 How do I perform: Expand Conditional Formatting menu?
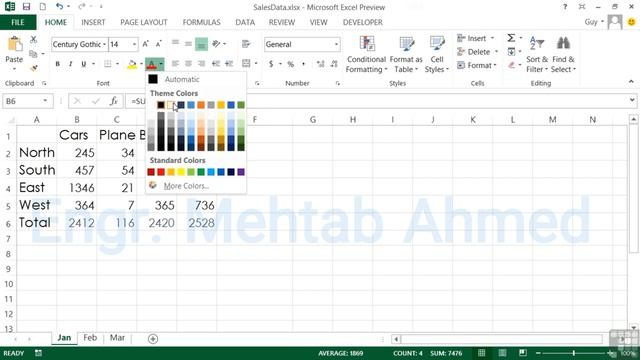(366, 54)
